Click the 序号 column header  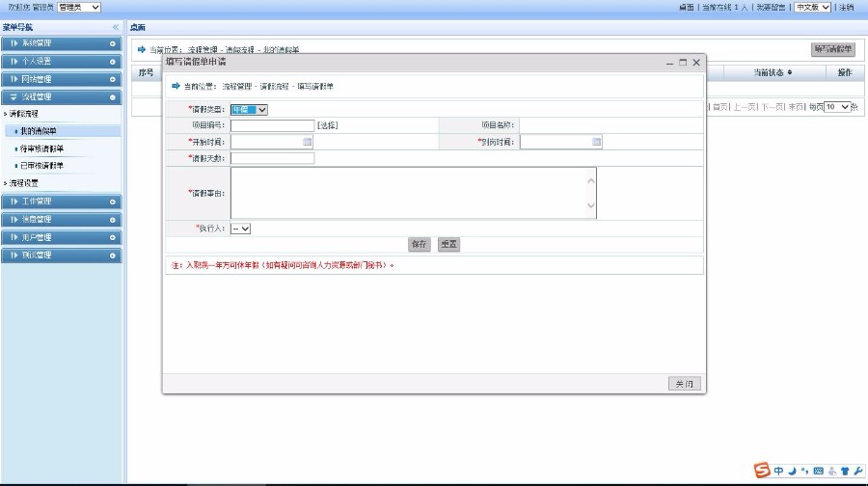(147, 72)
